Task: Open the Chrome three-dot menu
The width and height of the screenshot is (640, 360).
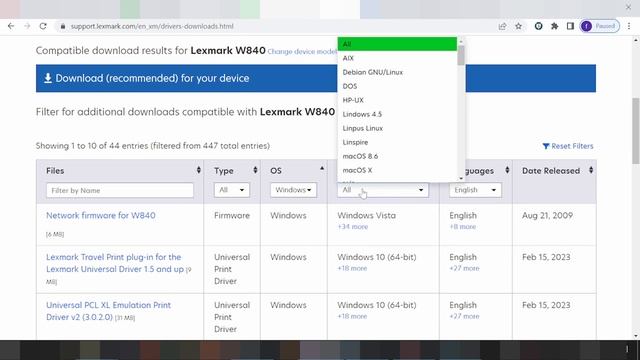Action: tap(629, 26)
